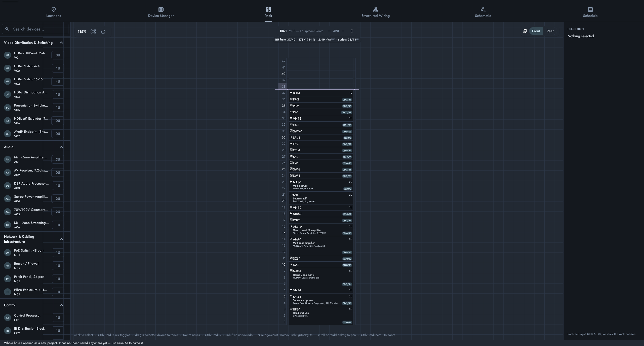Collapse the Audio device category
The height and width of the screenshot is (346, 644).
coord(61,147)
